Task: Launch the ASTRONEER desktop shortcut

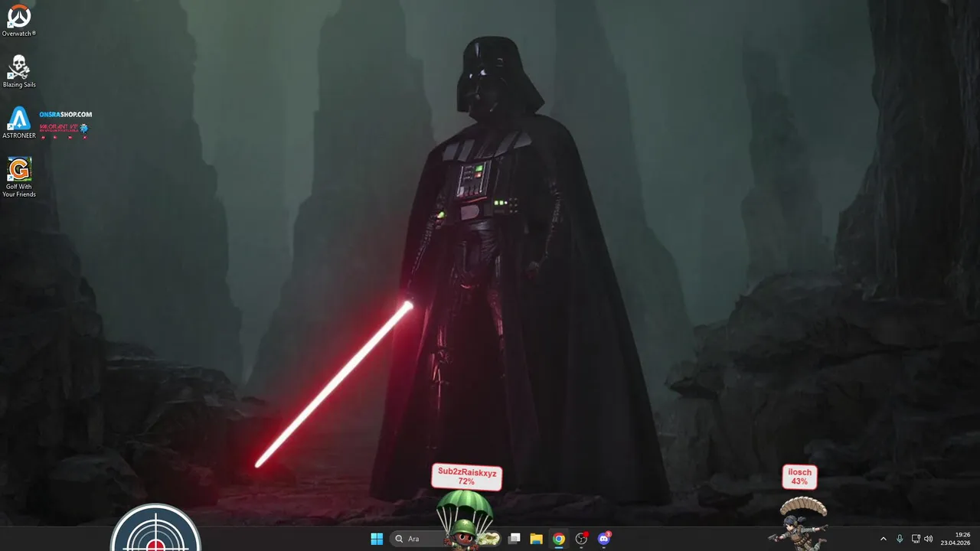Action: (x=18, y=122)
